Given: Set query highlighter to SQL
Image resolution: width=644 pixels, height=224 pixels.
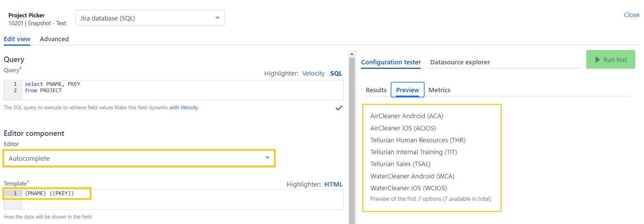Looking at the screenshot, I should [336, 74].
